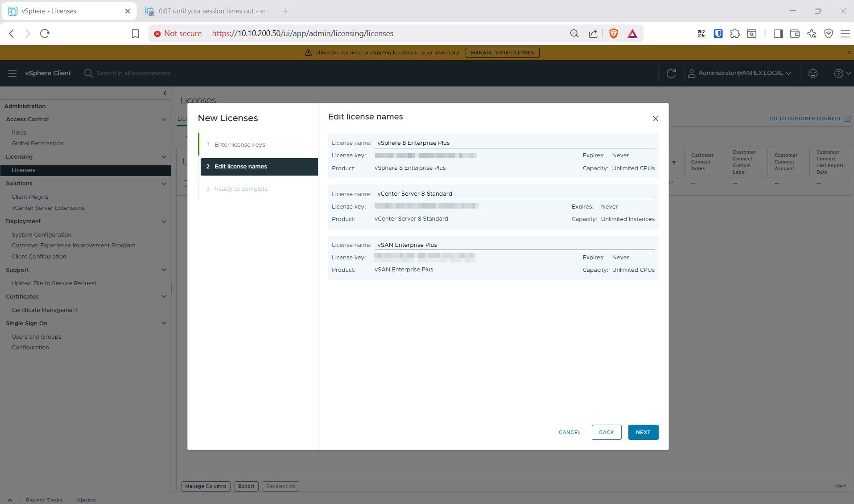
Task: Dismiss the expired licenses warning banner
Action: (850, 53)
